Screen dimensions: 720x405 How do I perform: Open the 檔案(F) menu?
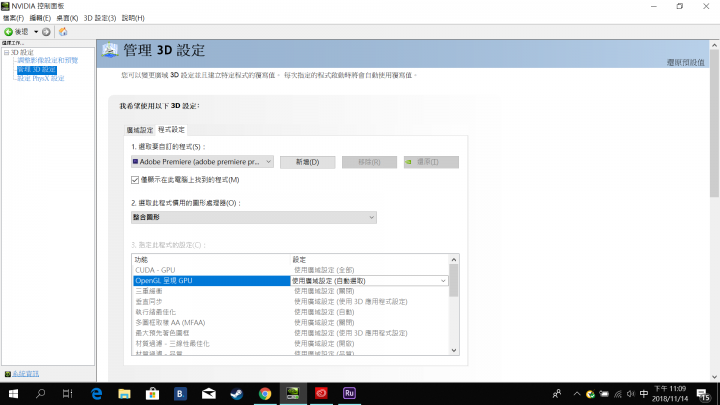click(x=13, y=18)
